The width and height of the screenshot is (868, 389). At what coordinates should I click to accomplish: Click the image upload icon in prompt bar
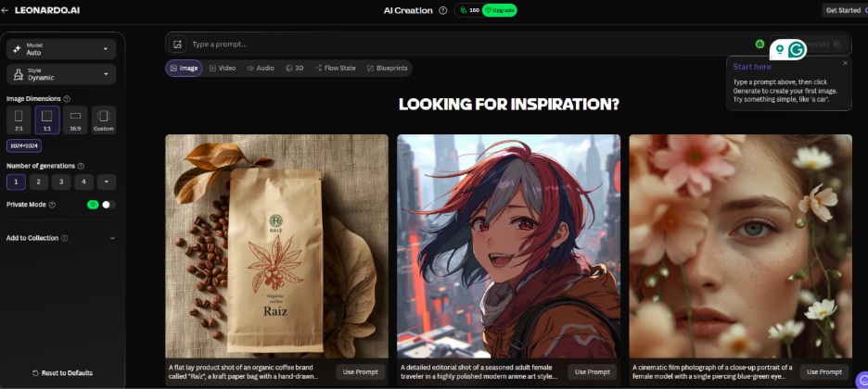(178, 44)
